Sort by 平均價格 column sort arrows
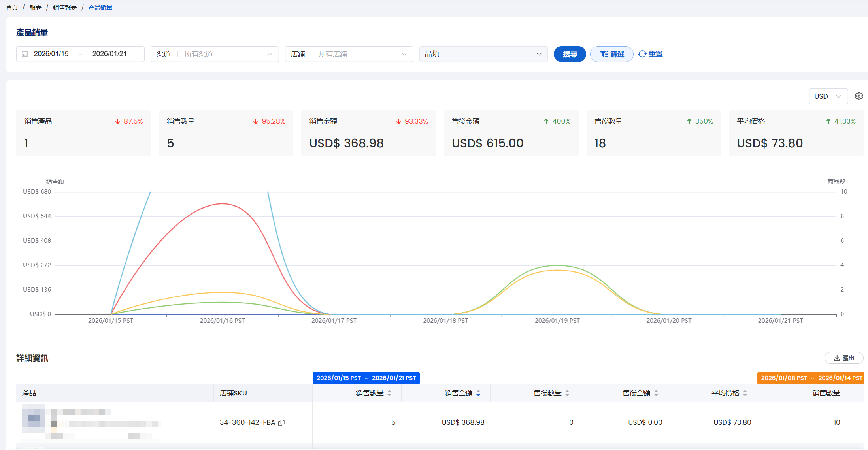The image size is (868, 450). coord(745,393)
